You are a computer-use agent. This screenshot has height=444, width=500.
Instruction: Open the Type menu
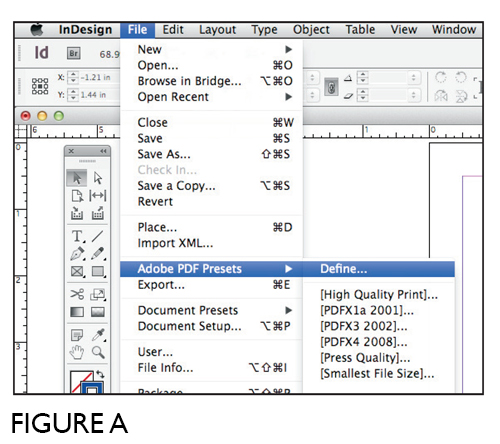pos(264,30)
